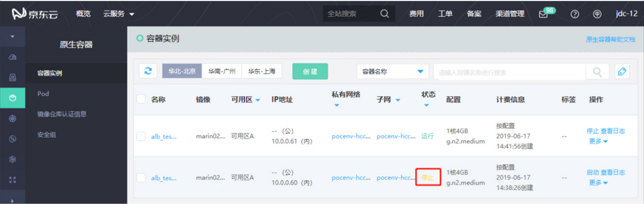
Task: Open the 云服务 dropdown menu
Action: click(119, 13)
